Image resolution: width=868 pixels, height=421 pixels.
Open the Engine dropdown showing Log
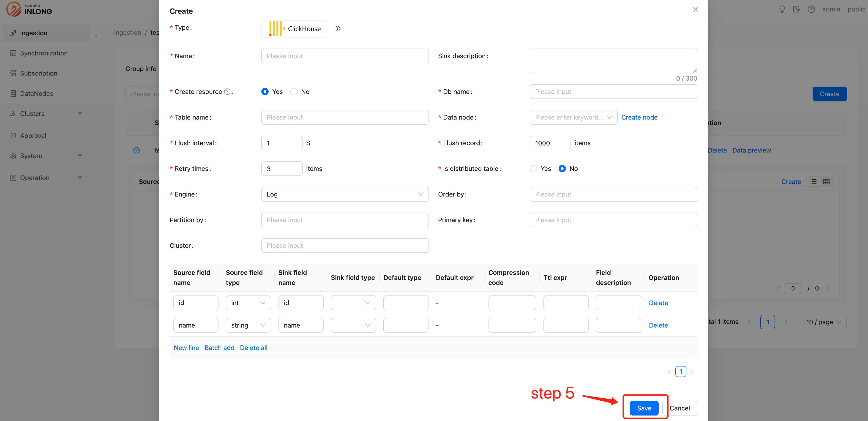344,194
